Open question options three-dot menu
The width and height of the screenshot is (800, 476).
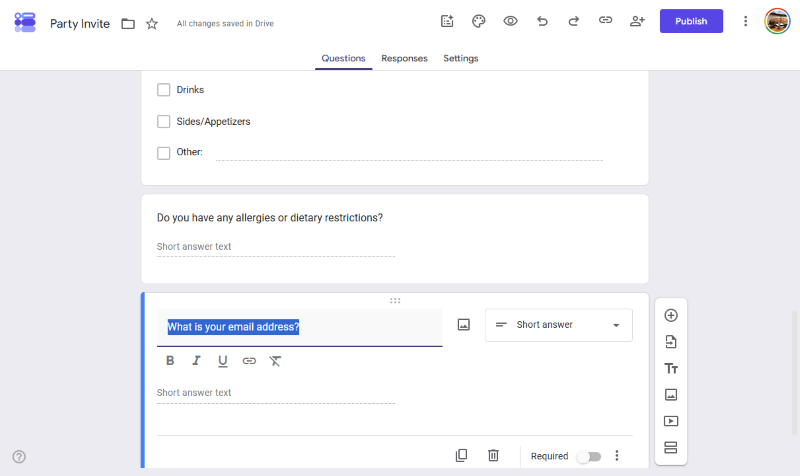click(x=617, y=456)
